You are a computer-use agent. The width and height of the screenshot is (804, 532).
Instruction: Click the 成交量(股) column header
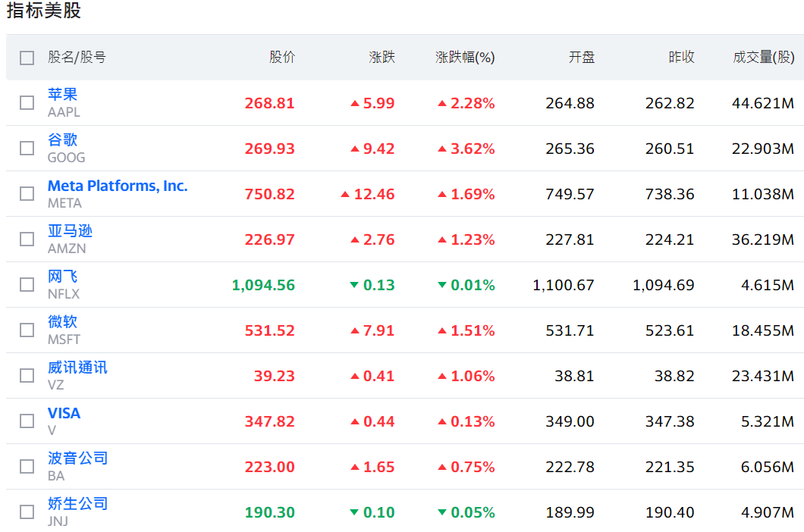click(x=763, y=58)
